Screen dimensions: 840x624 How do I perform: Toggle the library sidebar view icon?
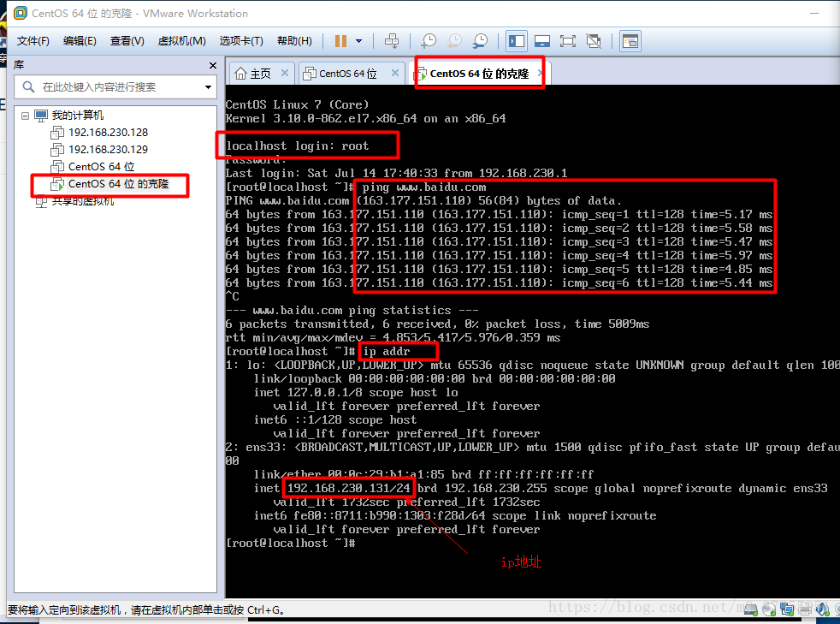point(517,41)
